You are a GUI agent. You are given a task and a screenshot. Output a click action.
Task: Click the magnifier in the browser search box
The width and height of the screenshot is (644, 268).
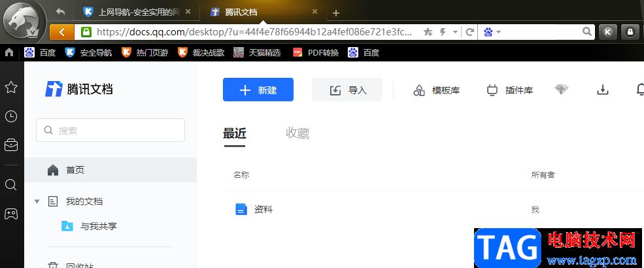click(588, 31)
